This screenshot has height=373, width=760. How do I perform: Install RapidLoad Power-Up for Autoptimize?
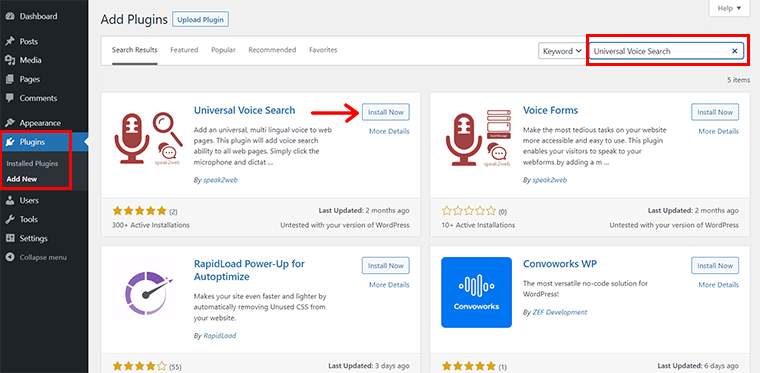click(x=386, y=265)
